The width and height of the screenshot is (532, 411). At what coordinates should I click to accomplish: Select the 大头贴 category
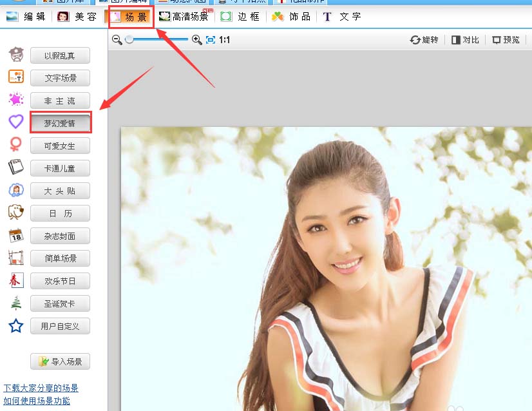point(60,191)
